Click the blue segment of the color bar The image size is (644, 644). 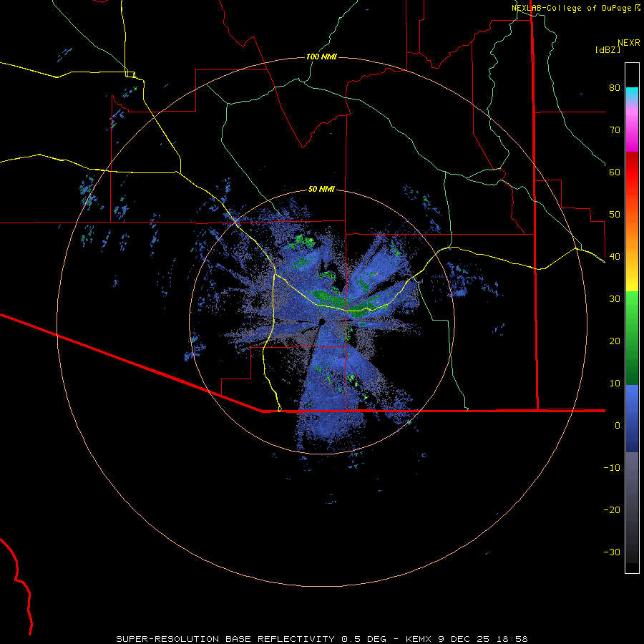point(632,419)
